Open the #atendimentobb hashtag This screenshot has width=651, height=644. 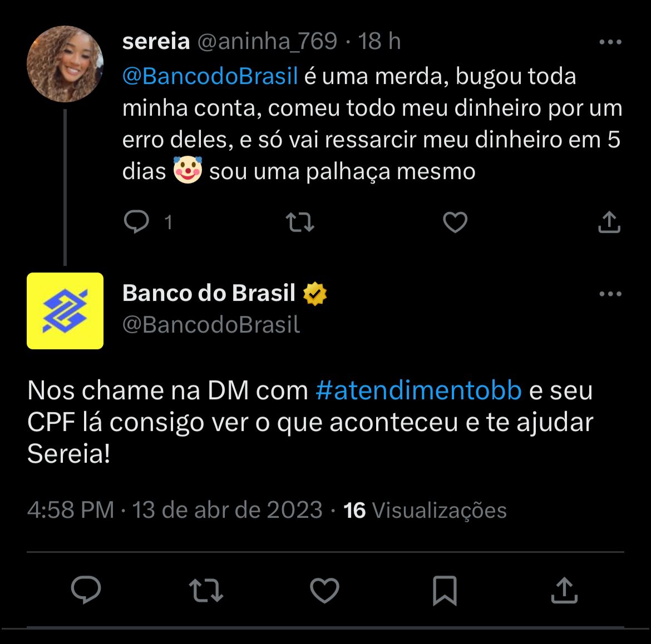click(418, 390)
